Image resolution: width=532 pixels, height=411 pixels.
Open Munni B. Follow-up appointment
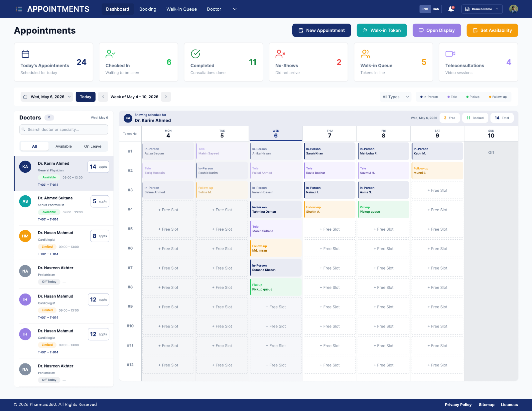tap(437, 170)
